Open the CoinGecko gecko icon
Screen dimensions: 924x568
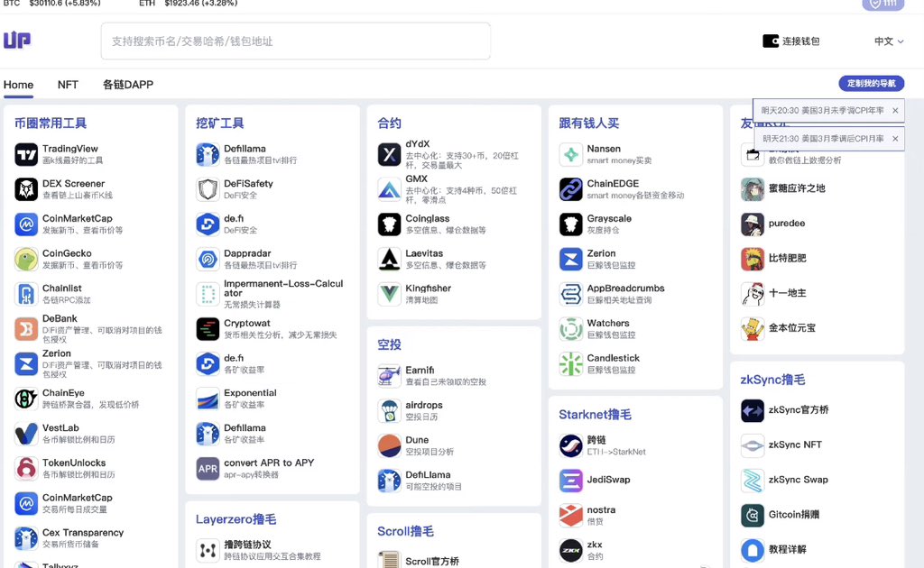[x=26, y=259]
